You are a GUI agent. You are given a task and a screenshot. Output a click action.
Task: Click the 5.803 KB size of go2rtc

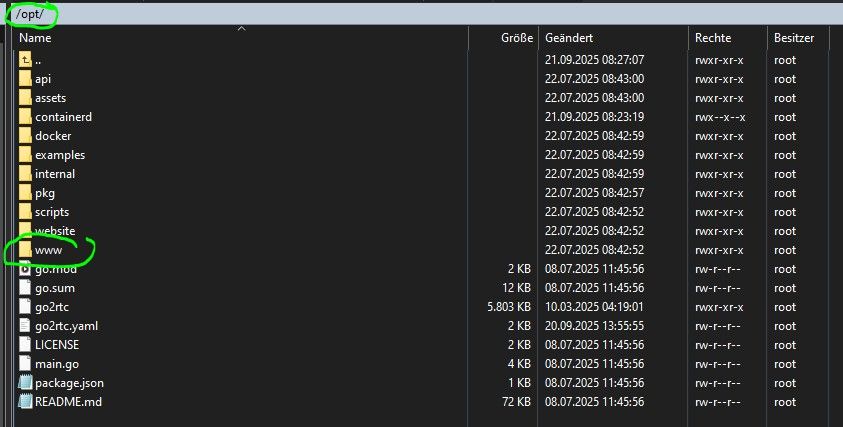coord(509,307)
